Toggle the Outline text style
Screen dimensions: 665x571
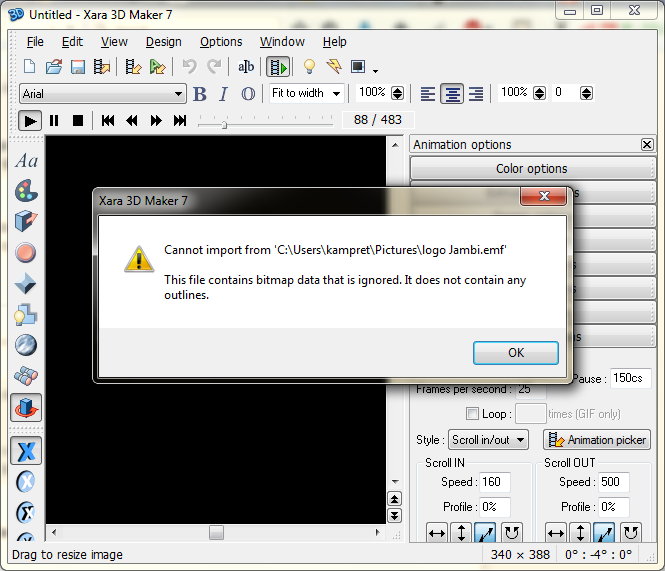tap(248, 94)
